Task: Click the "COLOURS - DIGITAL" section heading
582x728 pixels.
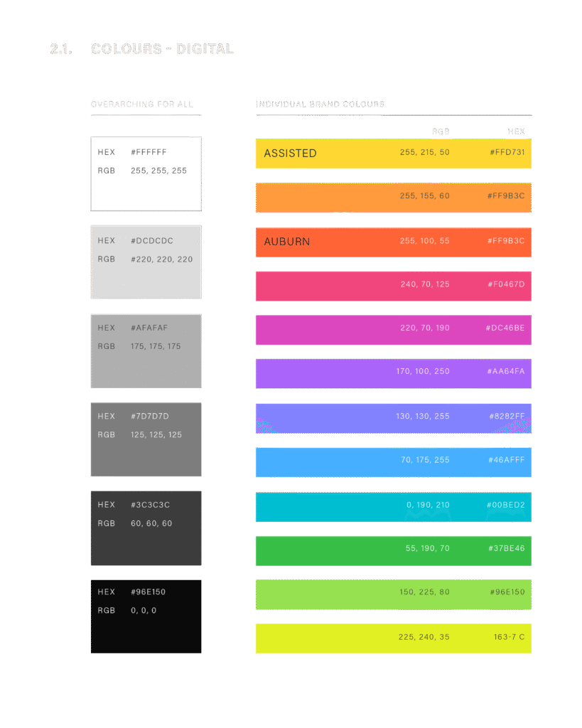Action: click(162, 49)
